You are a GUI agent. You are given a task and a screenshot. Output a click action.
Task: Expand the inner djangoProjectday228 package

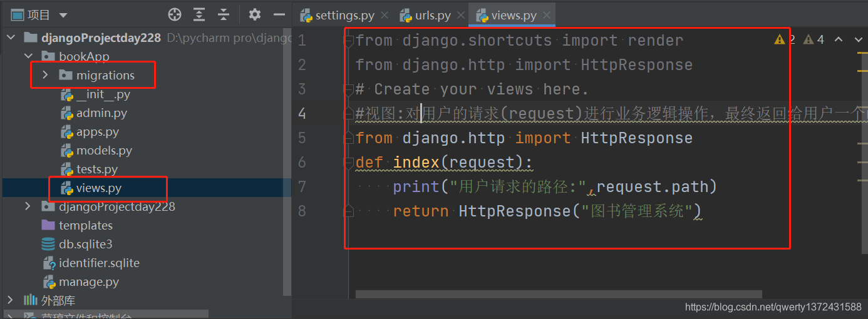(28, 206)
